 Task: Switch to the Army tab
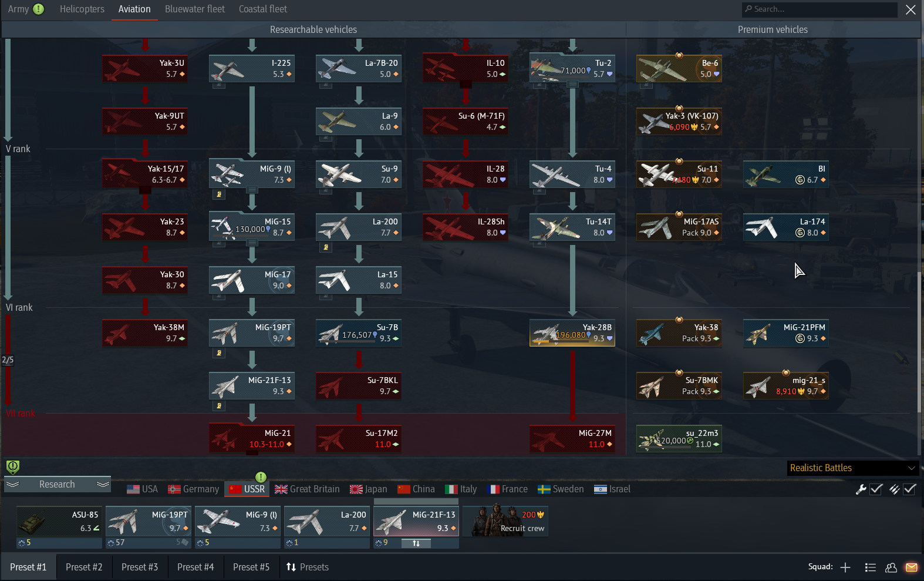[x=18, y=9]
